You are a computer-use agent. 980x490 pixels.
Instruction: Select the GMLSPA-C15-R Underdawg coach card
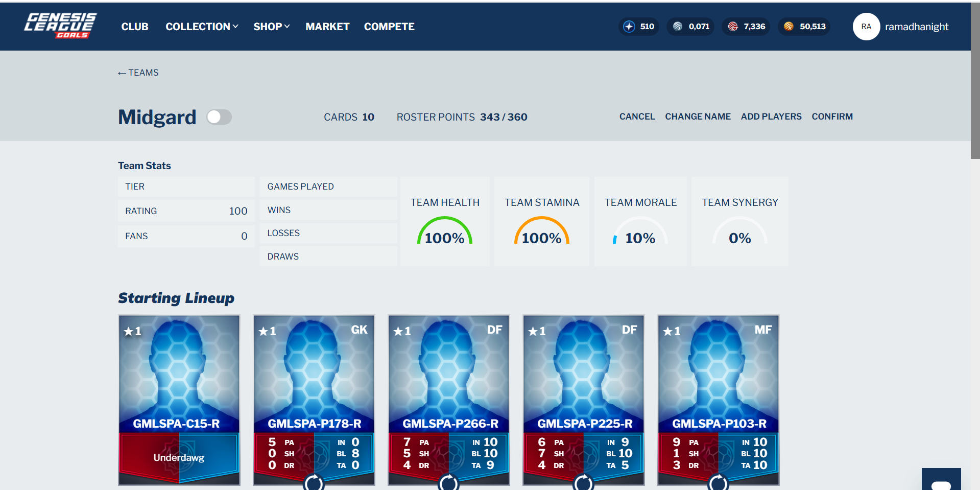[179, 400]
